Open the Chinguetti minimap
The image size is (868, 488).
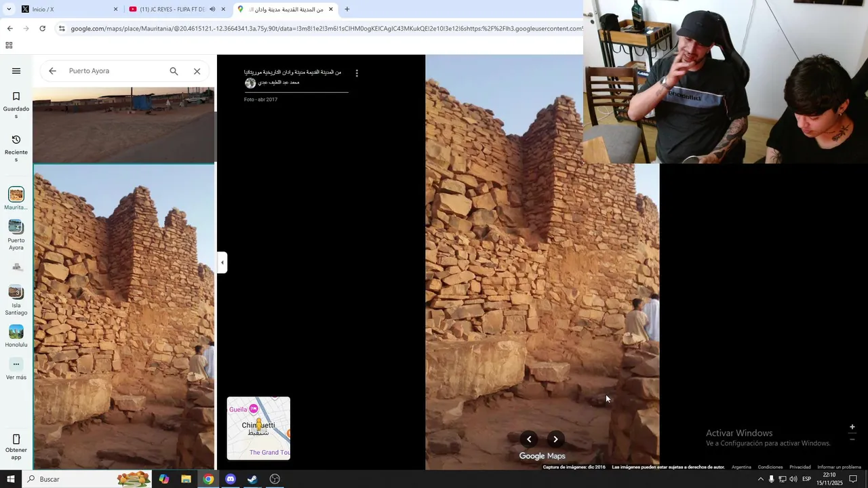[258, 428]
